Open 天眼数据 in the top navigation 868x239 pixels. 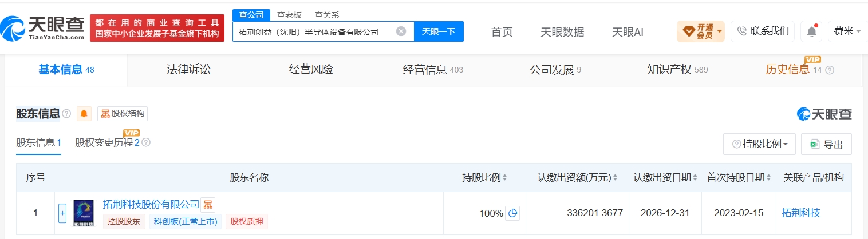coord(562,32)
